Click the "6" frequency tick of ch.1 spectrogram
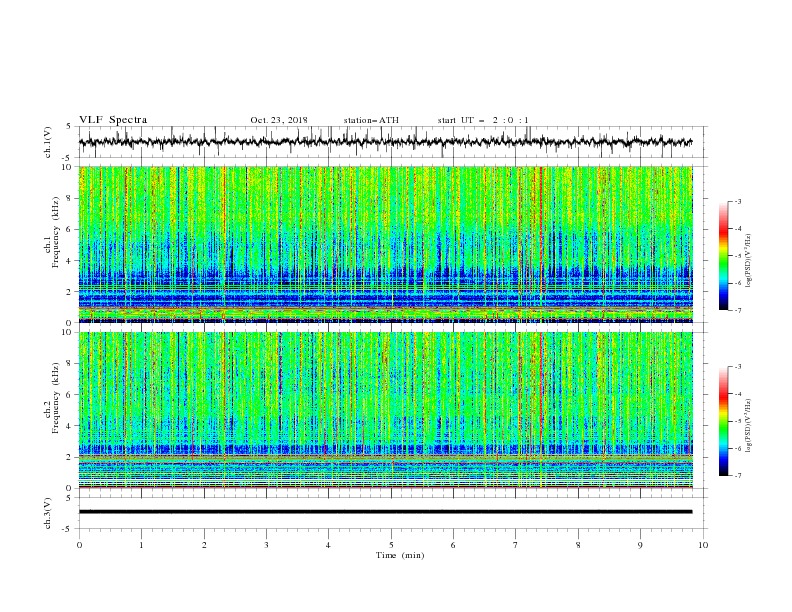This screenshot has width=792, height=612. [x=70, y=230]
